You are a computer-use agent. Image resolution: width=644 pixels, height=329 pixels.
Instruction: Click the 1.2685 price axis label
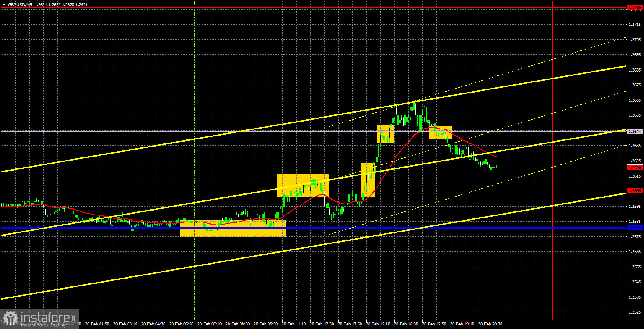click(x=635, y=70)
